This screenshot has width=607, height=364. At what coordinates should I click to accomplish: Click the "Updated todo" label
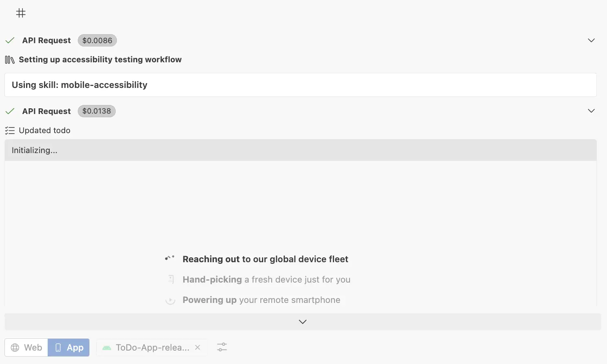pos(45,130)
